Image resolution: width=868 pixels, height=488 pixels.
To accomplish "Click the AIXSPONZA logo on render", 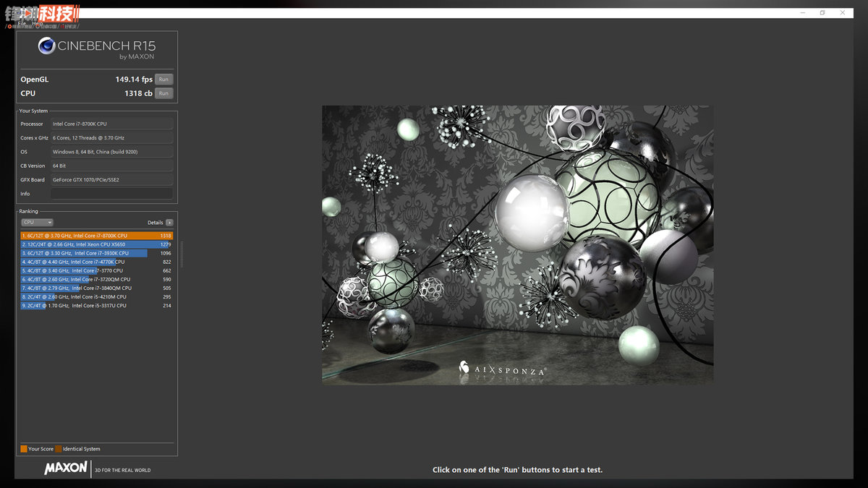I will (x=503, y=368).
